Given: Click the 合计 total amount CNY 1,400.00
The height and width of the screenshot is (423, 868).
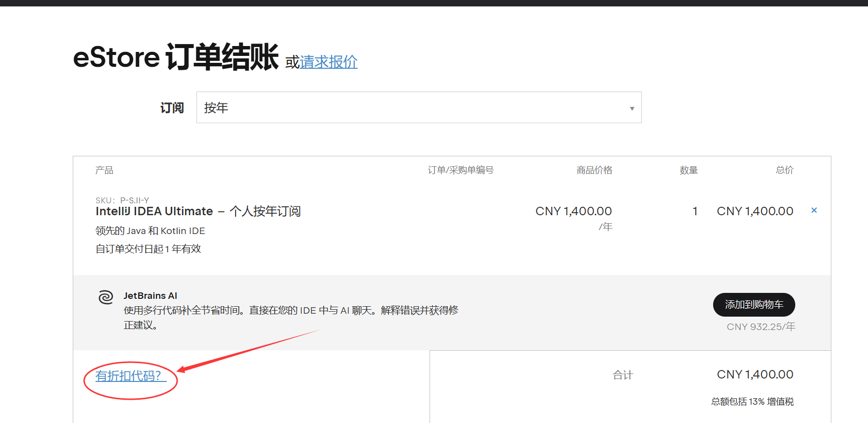Looking at the screenshot, I should [x=755, y=375].
